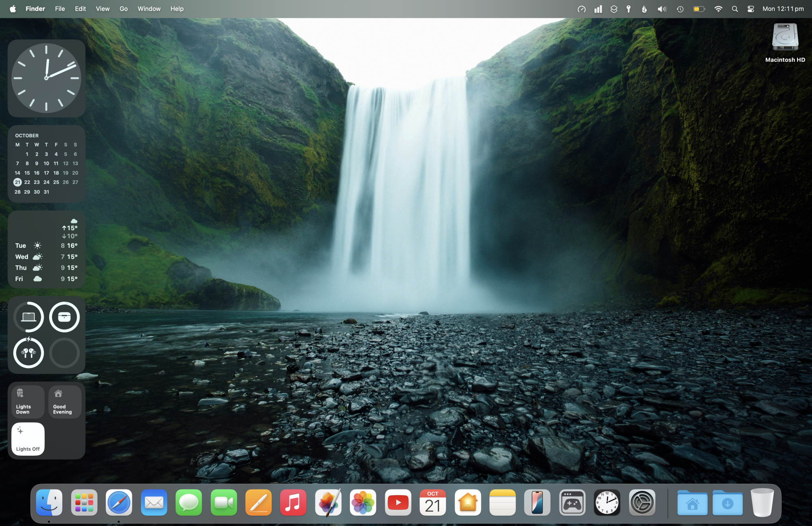
Task: Open the Go menu
Action: point(123,9)
